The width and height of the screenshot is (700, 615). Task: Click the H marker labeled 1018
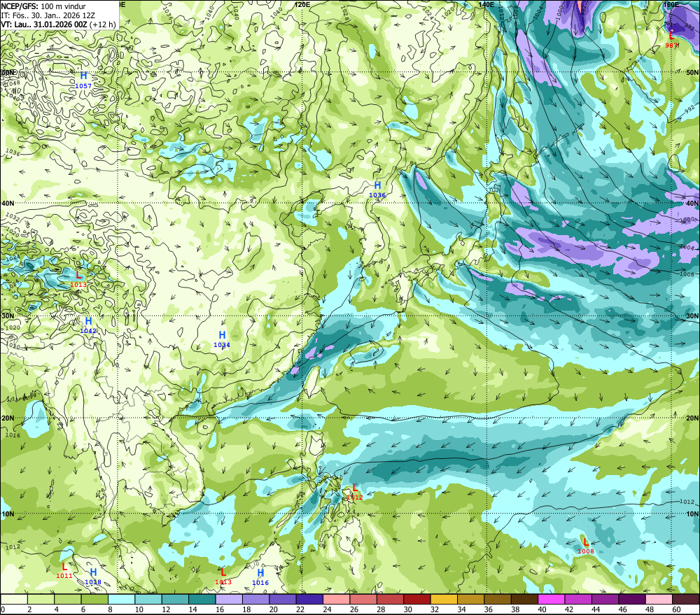click(x=93, y=572)
